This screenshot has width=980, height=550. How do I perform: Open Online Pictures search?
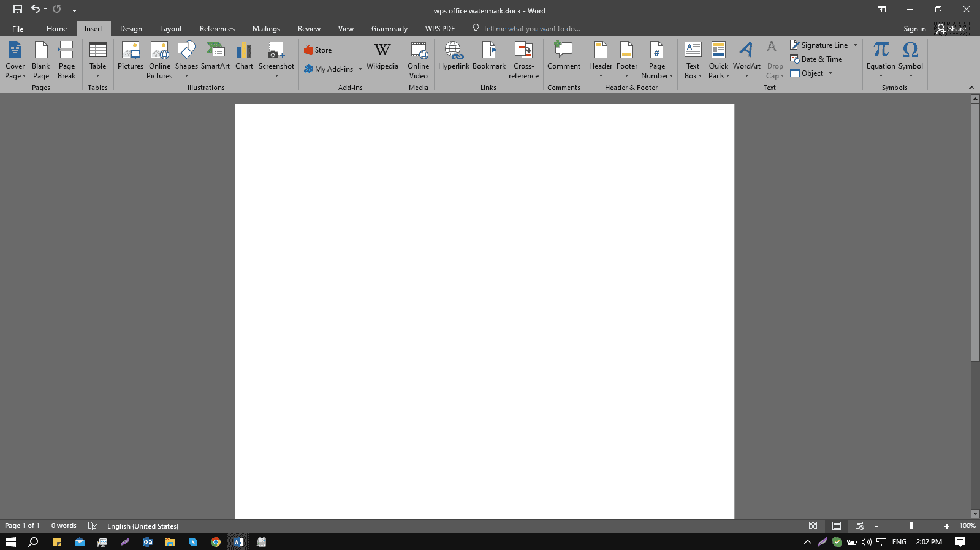pyautogui.click(x=159, y=60)
